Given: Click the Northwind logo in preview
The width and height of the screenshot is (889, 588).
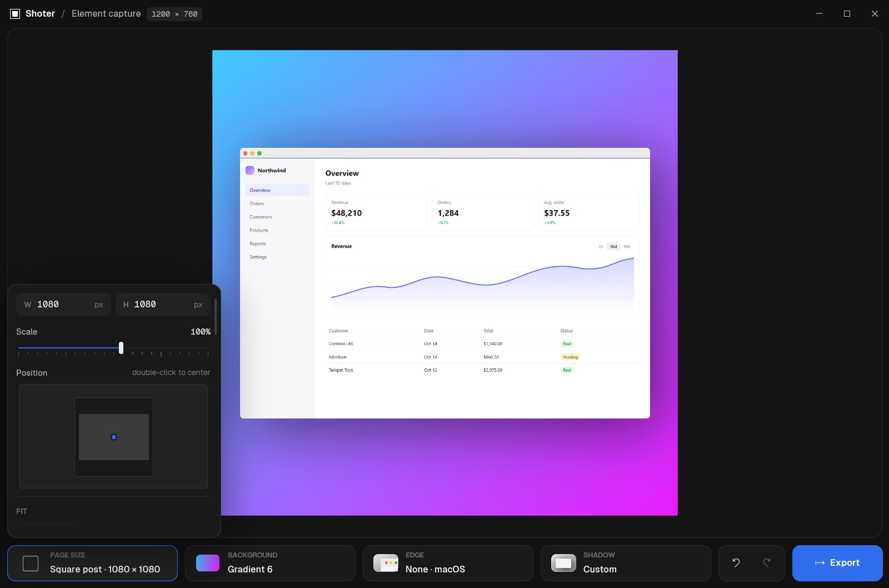Looking at the screenshot, I should pyautogui.click(x=250, y=171).
